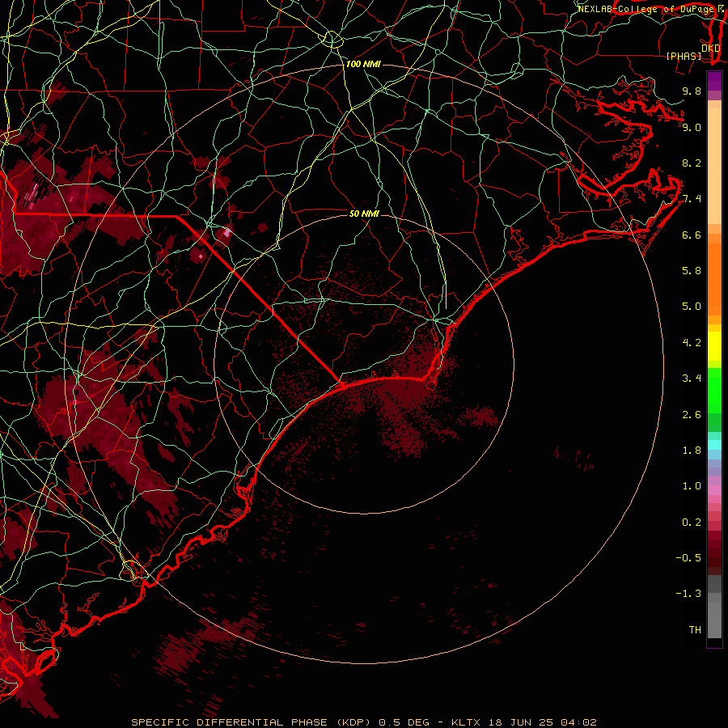The image size is (728, 728).
Task: Pick the light peach segment of the color bar
Action: 714,166
